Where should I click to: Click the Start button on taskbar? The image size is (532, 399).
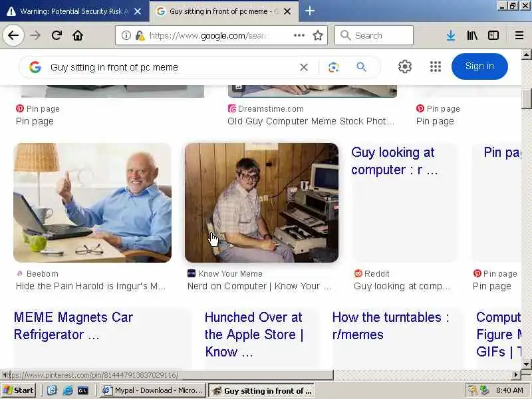[18, 390]
